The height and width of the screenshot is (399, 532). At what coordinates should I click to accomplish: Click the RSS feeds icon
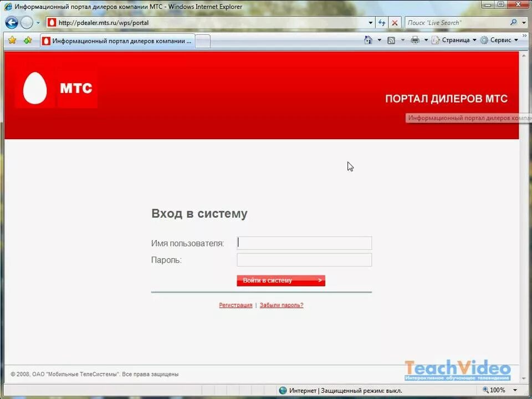391,40
